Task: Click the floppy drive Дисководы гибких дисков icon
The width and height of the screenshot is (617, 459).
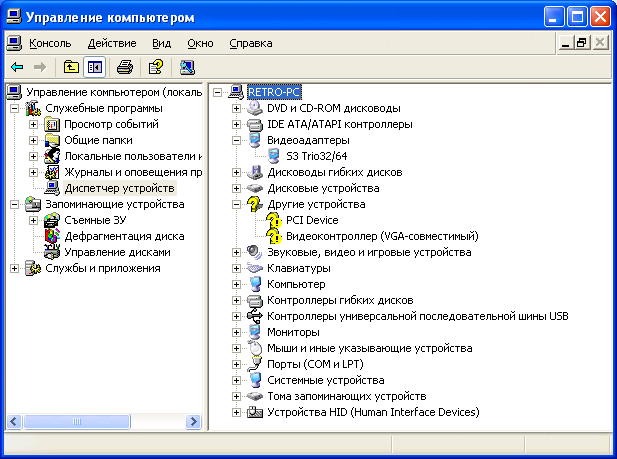Action: (x=255, y=172)
